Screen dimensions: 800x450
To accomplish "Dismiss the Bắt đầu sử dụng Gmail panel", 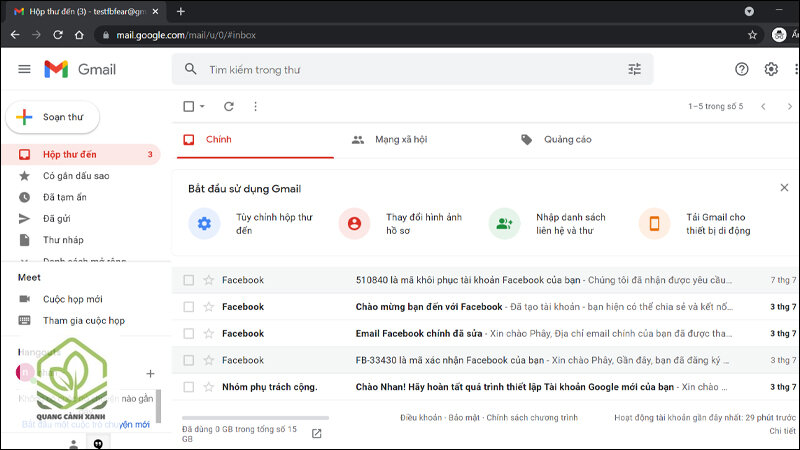I will tap(784, 188).
